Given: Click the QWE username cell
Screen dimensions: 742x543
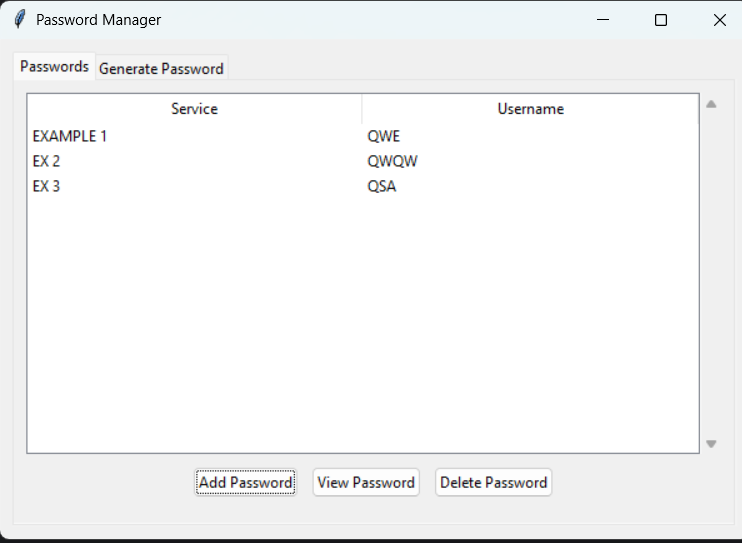Looking at the screenshot, I should coord(384,136).
